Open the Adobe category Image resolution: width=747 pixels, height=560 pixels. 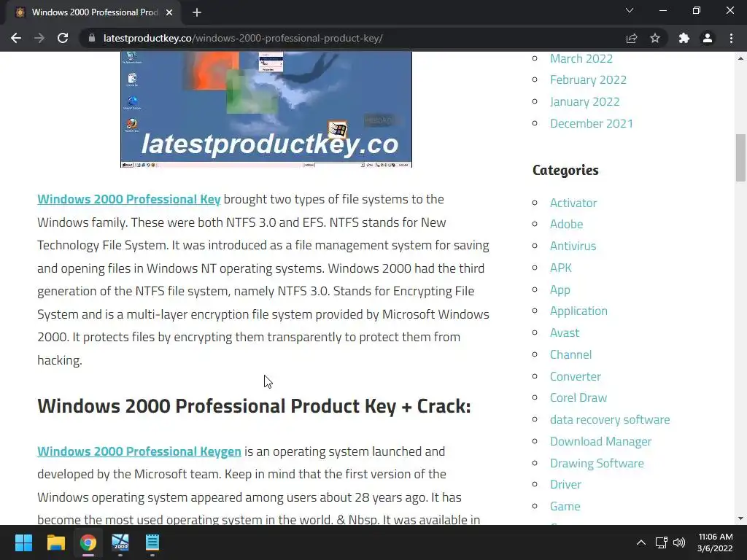(x=566, y=225)
